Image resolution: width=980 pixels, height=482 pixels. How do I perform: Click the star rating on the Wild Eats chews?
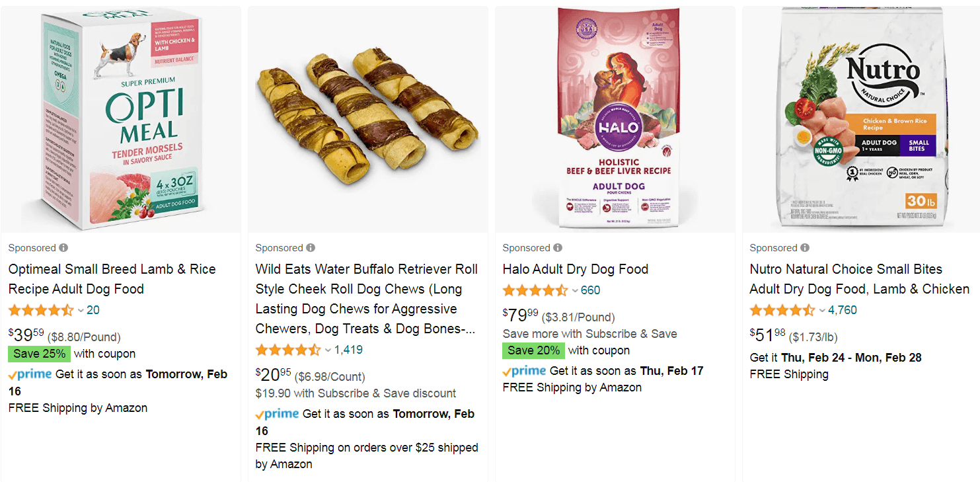tap(288, 350)
